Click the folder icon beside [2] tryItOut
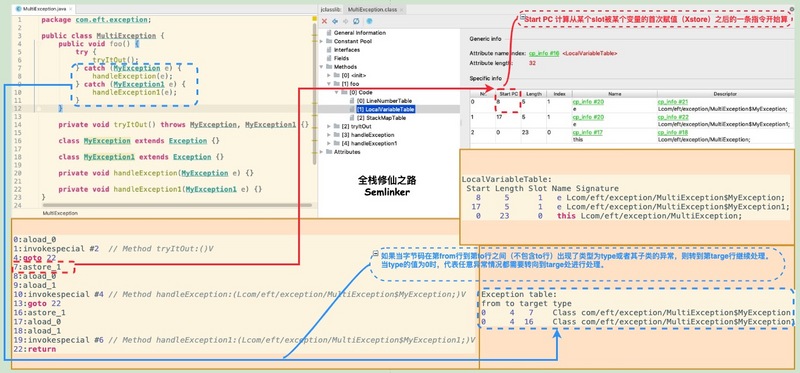 pyautogui.click(x=336, y=127)
